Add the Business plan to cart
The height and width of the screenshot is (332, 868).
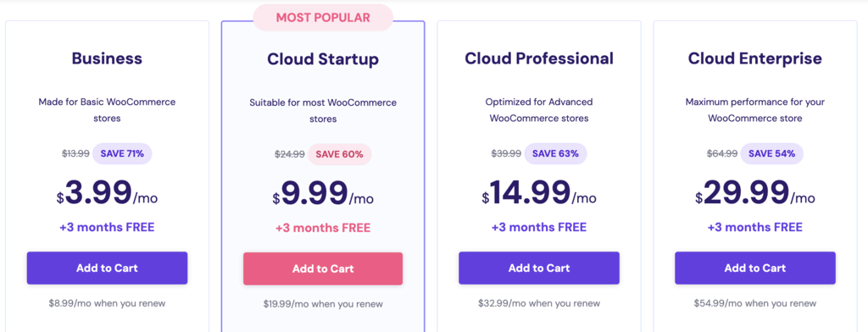(x=107, y=268)
